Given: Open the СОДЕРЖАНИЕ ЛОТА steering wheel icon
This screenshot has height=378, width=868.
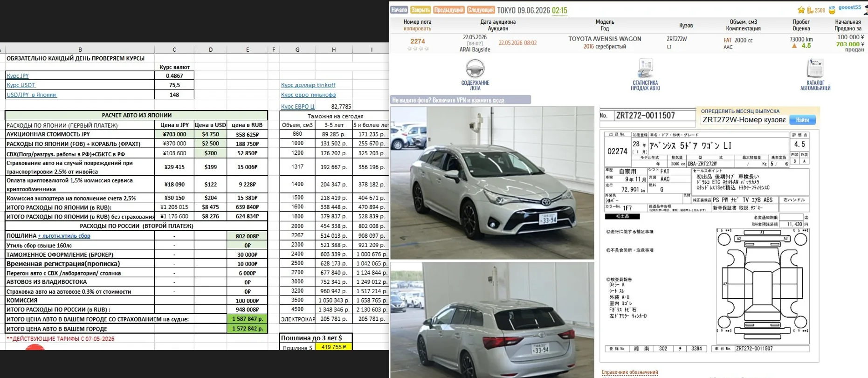Looking at the screenshot, I should (x=475, y=69).
